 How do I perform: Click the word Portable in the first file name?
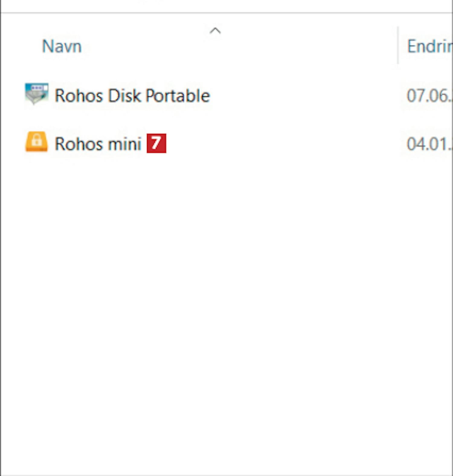coord(178,96)
